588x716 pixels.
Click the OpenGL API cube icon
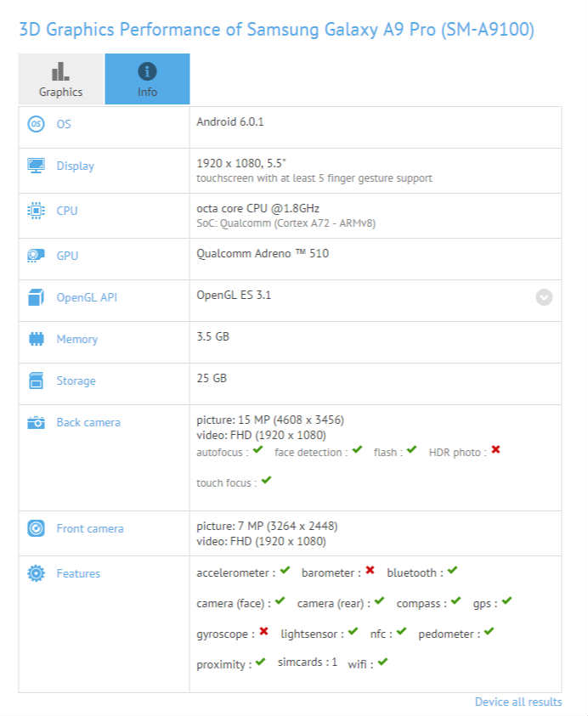(36, 297)
